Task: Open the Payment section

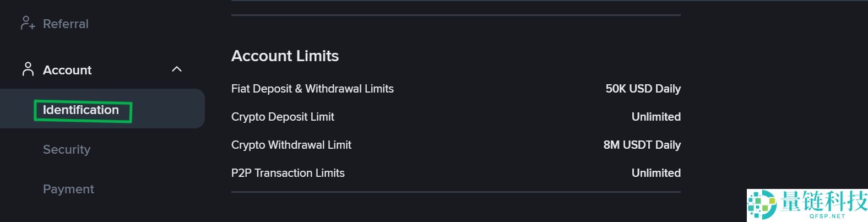Action: [x=68, y=189]
